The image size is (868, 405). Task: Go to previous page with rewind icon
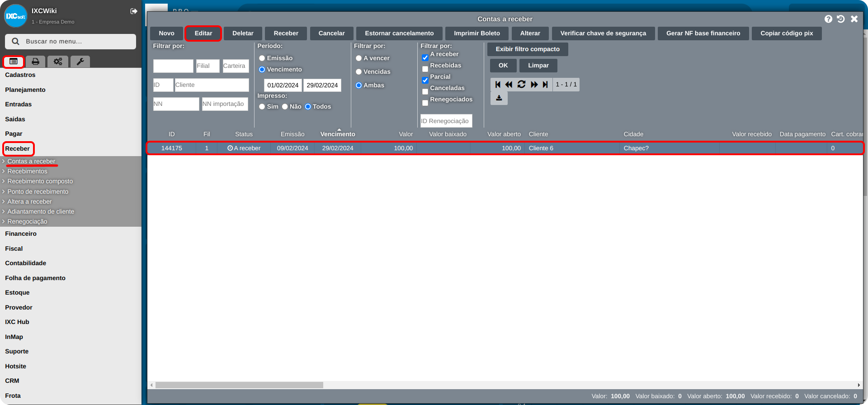509,85
